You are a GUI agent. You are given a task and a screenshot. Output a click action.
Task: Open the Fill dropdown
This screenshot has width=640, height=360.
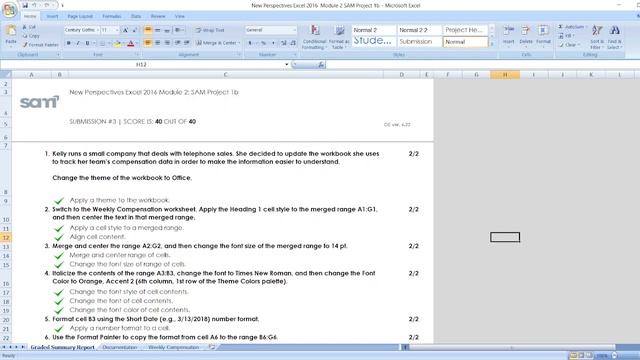(573, 36)
